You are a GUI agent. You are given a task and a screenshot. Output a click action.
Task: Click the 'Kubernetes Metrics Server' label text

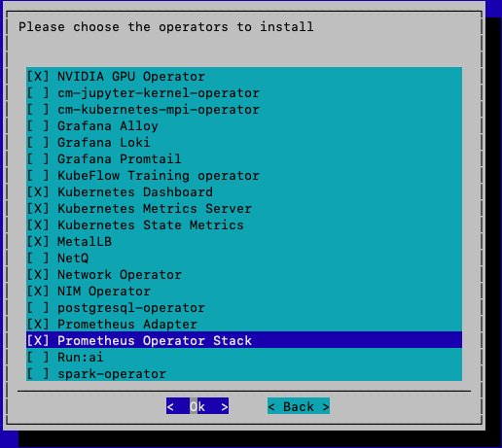(x=155, y=209)
